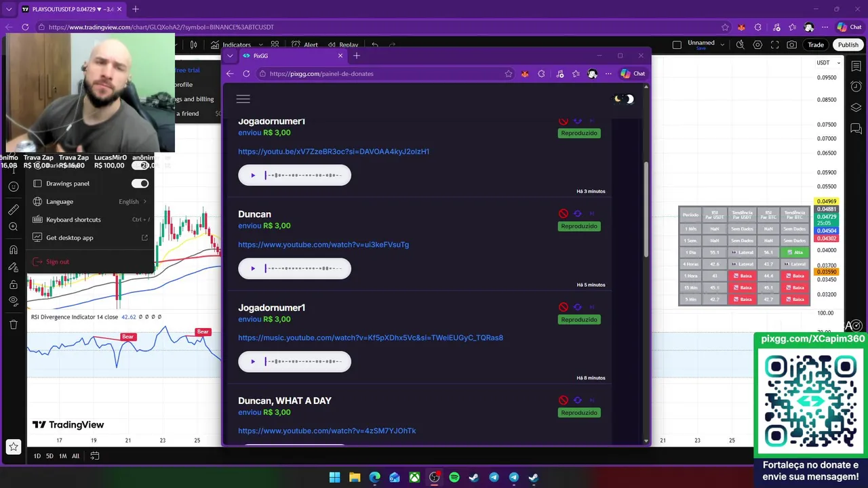Expand the Unnamed layout dropdown
Screen dimensions: 868x488
coord(722,45)
